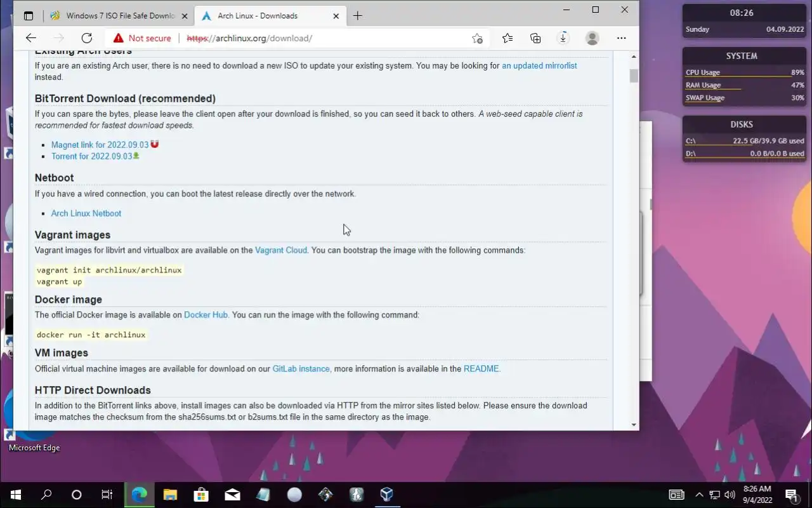Open taskbar Search magnifier

tap(46, 495)
